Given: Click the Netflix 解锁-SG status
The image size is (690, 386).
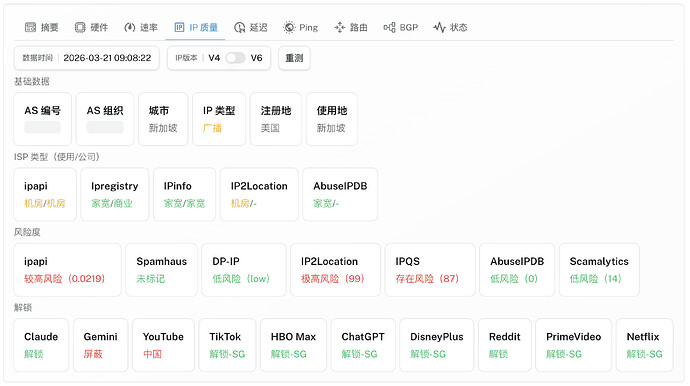Looking at the screenshot, I should [x=644, y=354].
